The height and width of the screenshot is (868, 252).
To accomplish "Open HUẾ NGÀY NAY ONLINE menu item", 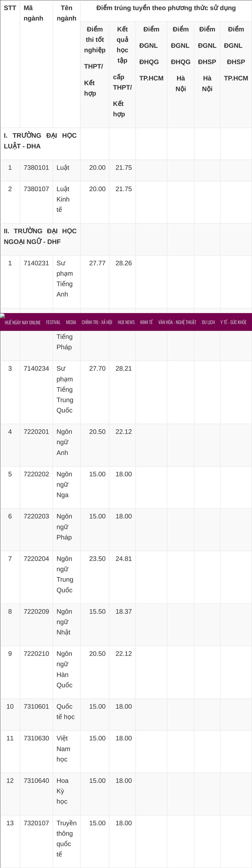I will pyautogui.click(x=23, y=322).
